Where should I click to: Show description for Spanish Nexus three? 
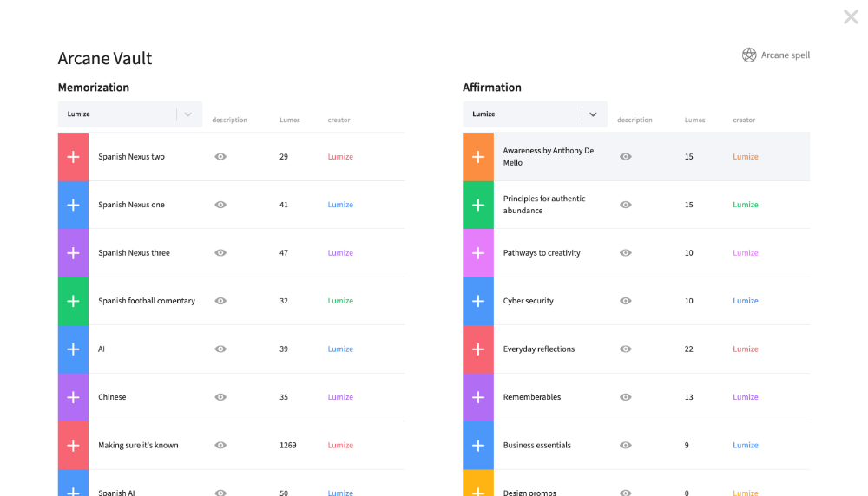(x=220, y=252)
